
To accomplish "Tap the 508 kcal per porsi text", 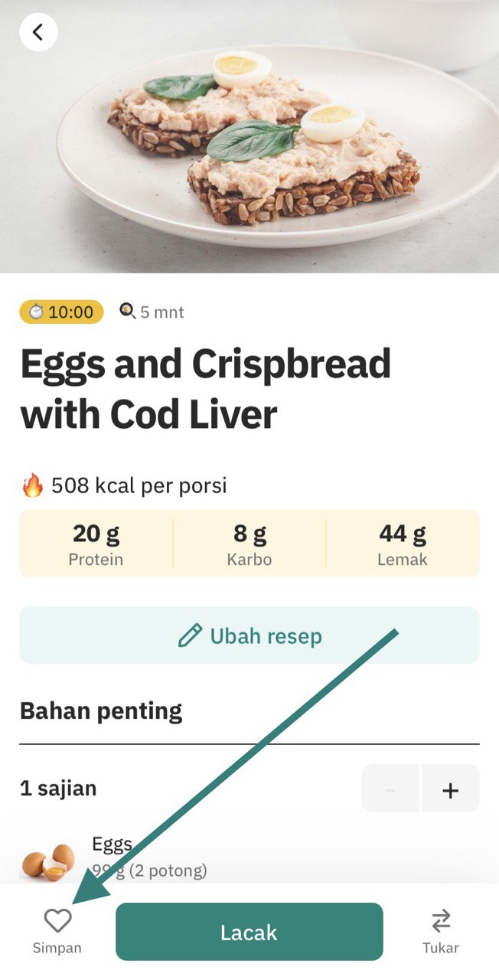I will 139,485.
